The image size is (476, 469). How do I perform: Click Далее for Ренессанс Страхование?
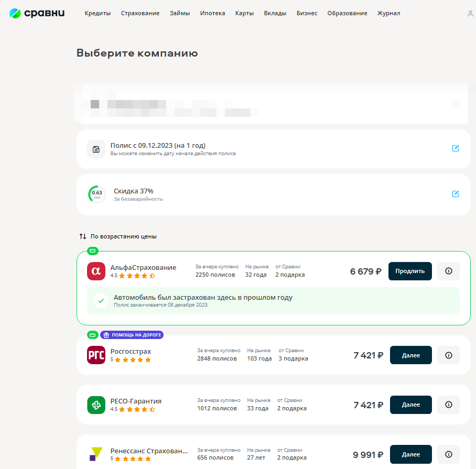pyautogui.click(x=410, y=454)
